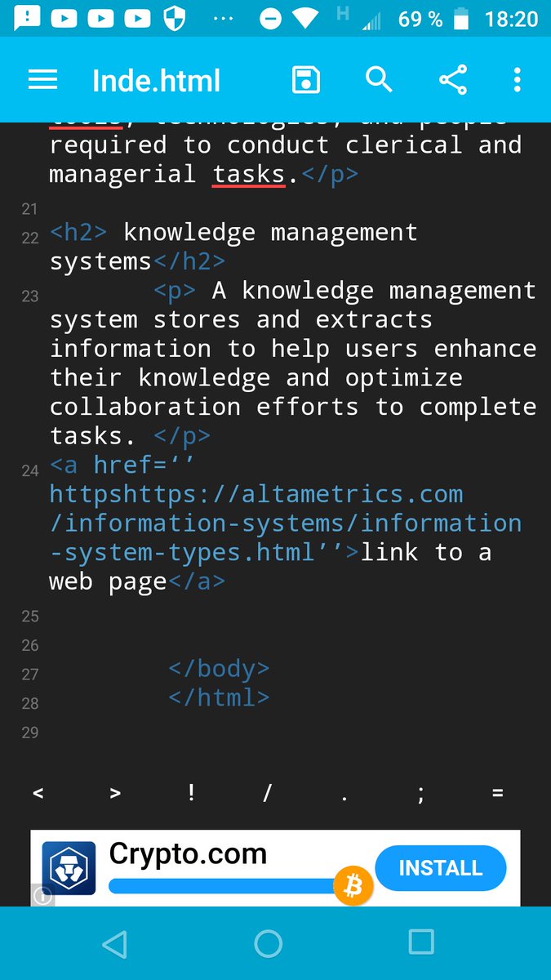Tap the share icon in the toolbar
Image resolution: width=551 pixels, height=980 pixels.
tap(452, 79)
